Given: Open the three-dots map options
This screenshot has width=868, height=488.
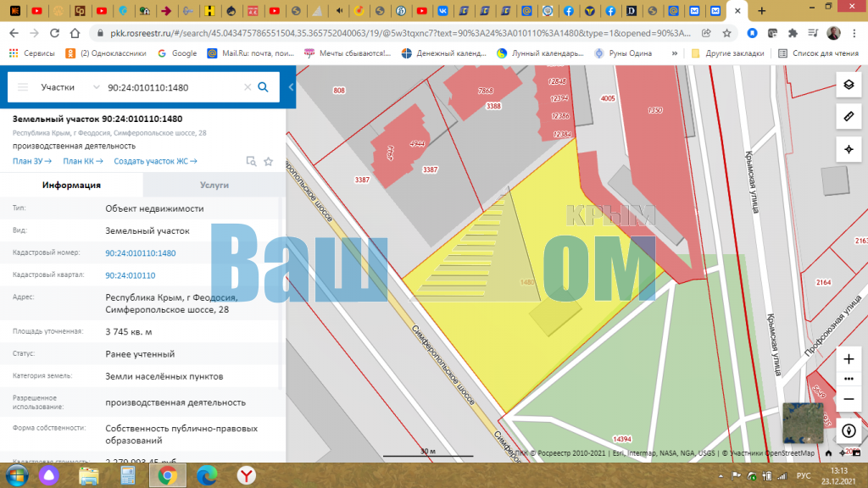Looking at the screenshot, I should point(849,379).
